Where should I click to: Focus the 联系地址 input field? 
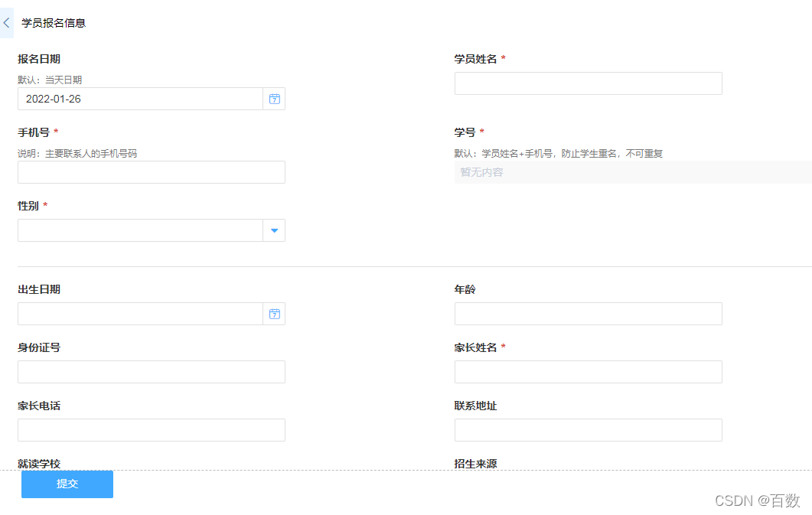click(589, 430)
